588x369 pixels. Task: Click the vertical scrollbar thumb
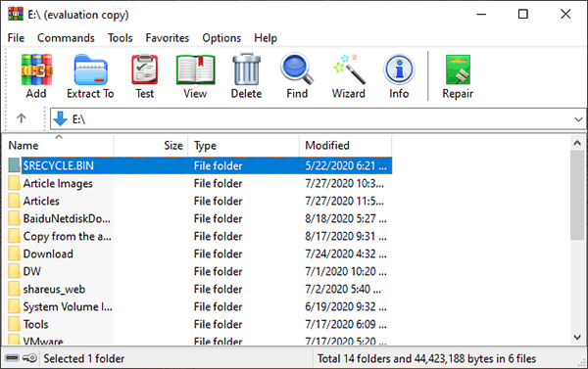point(577,195)
